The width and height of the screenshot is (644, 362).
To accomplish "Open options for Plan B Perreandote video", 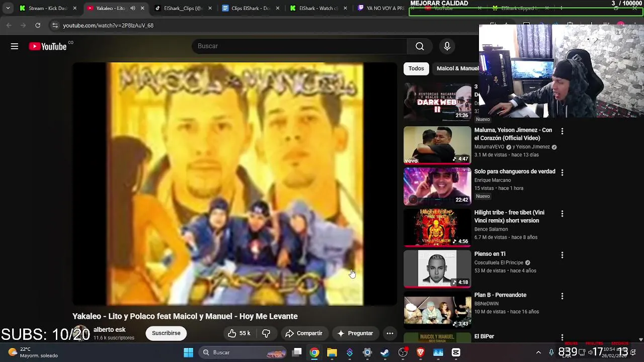I will (x=562, y=296).
